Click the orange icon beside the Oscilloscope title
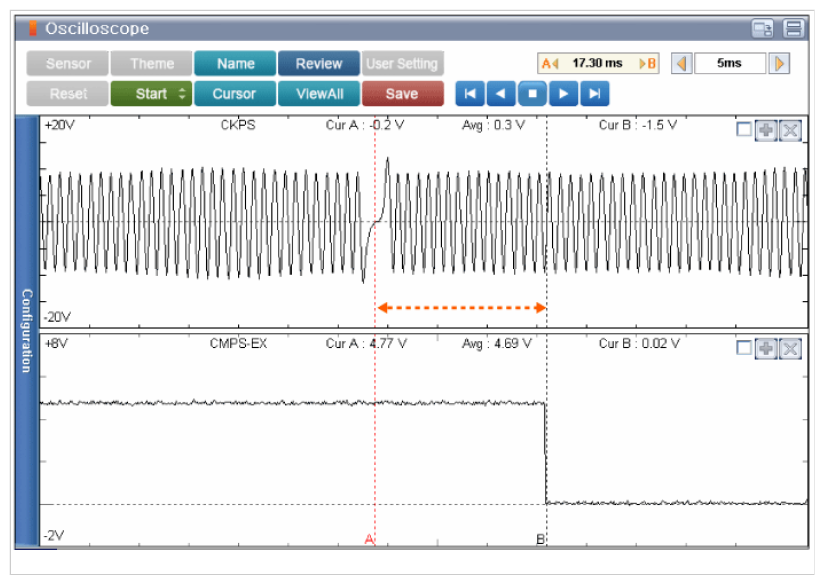Screen dimensions: 824x584 coord(33,28)
